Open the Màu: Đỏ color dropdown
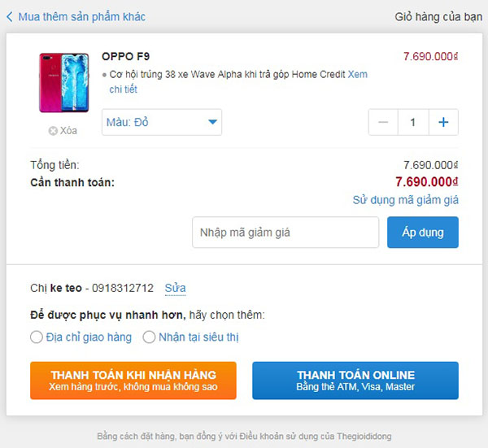This screenshot has height=448, width=488. [x=162, y=122]
